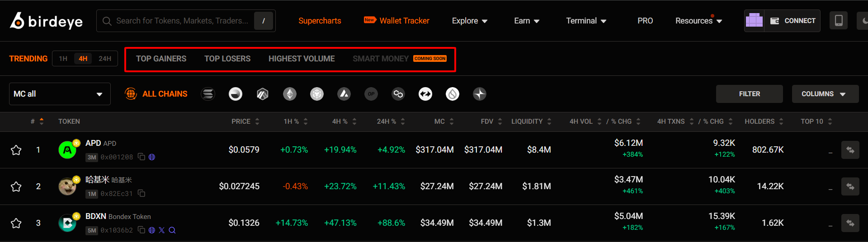Click the purple pixel avatar icon
Viewport: 868px width, 242px height.
pos(754,21)
